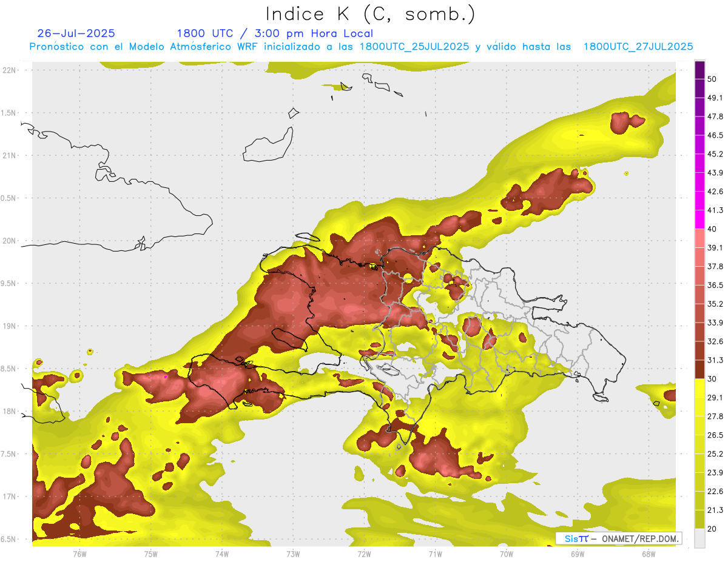
Task: Select the "45.2" legend value
Action: pos(715,154)
